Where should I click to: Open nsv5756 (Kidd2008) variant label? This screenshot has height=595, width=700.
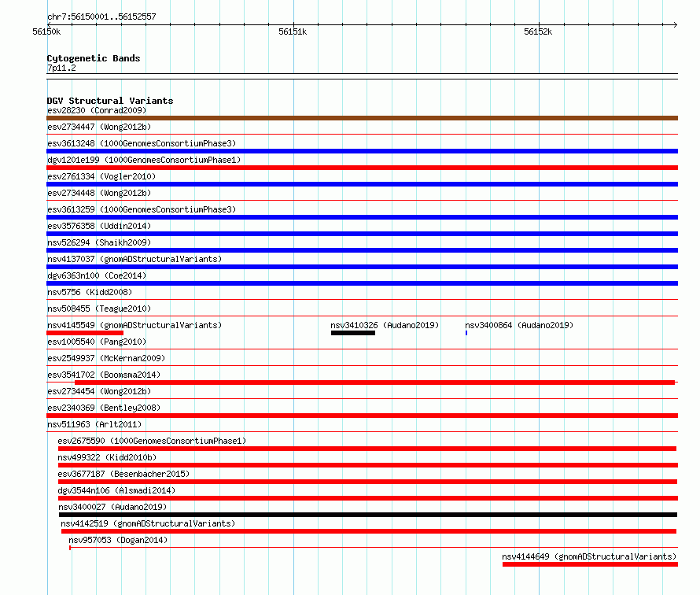coord(90,292)
